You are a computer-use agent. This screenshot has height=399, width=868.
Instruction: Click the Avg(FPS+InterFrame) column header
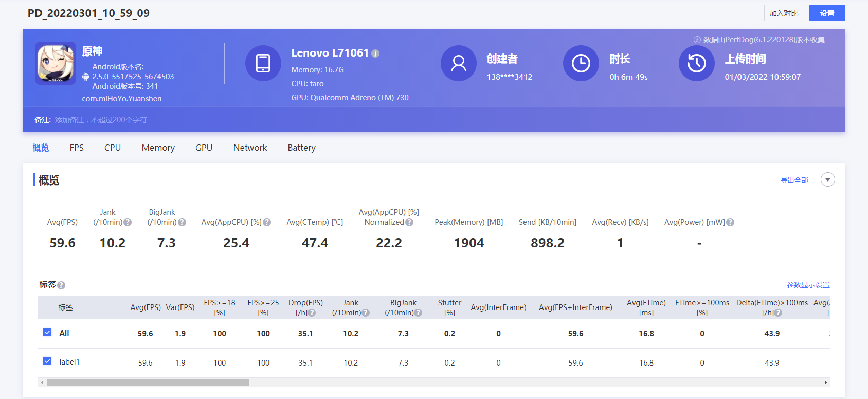point(575,307)
